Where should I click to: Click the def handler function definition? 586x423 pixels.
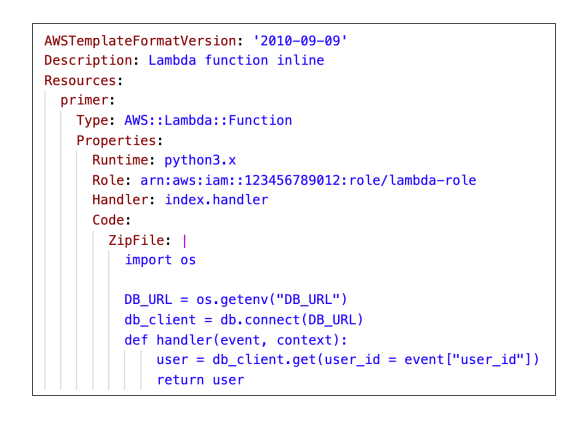(x=236, y=340)
